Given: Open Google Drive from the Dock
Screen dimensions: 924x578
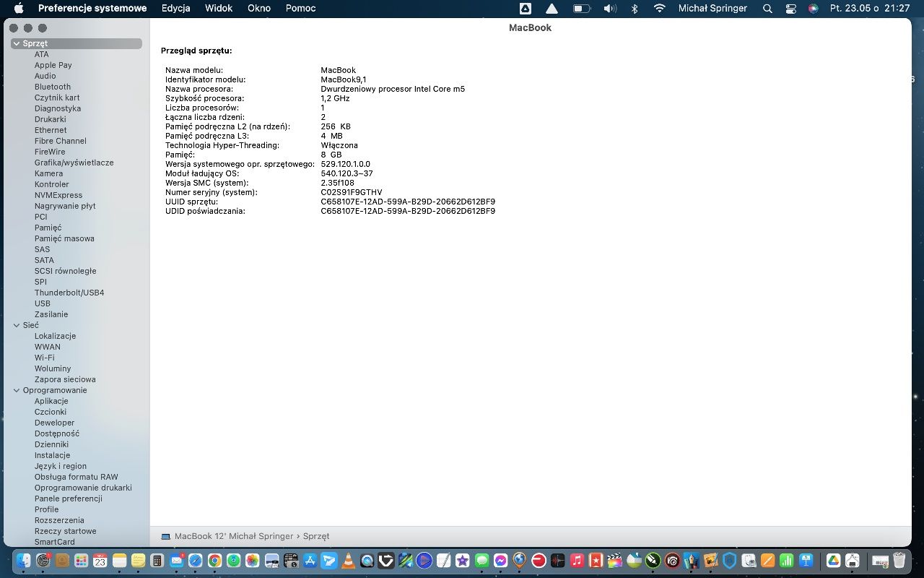Looking at the screenshot, I should [833, 560].
